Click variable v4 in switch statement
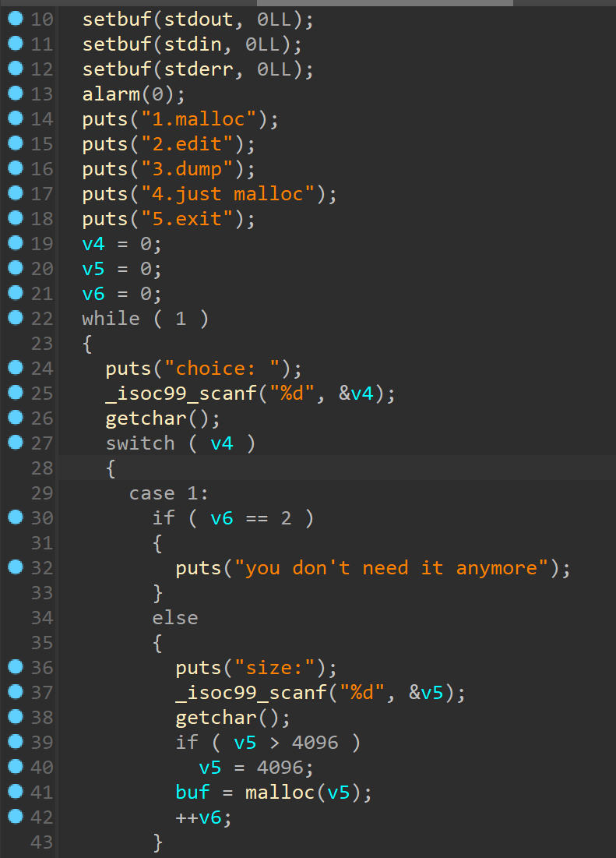Image resolution: width=616 pixels, height=858 pixels. tap(222, 443)
